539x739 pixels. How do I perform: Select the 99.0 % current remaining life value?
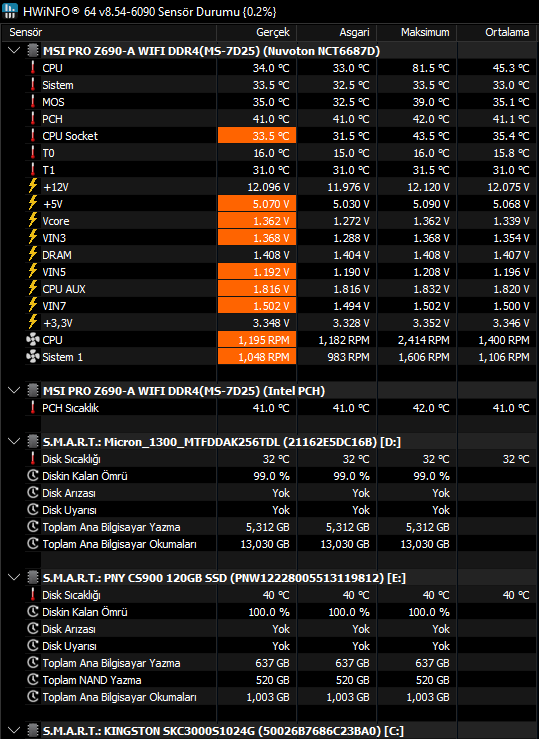(x=271, y=476)
